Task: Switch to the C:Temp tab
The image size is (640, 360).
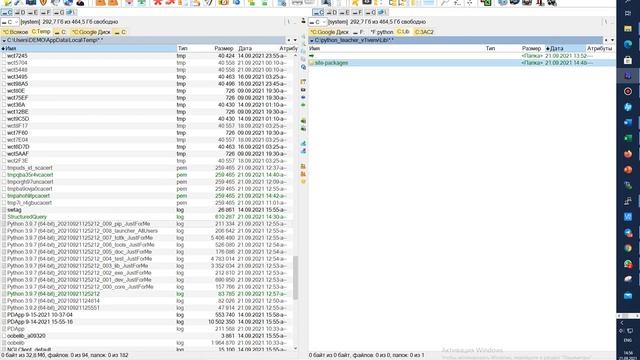Action: tap(41, 32)
